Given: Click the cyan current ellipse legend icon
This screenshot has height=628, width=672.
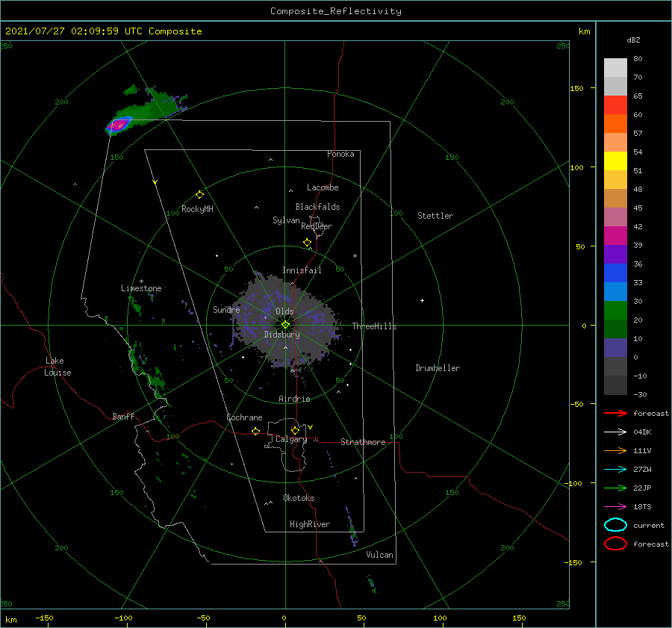Looking at the screenshot, I should 615,525.
